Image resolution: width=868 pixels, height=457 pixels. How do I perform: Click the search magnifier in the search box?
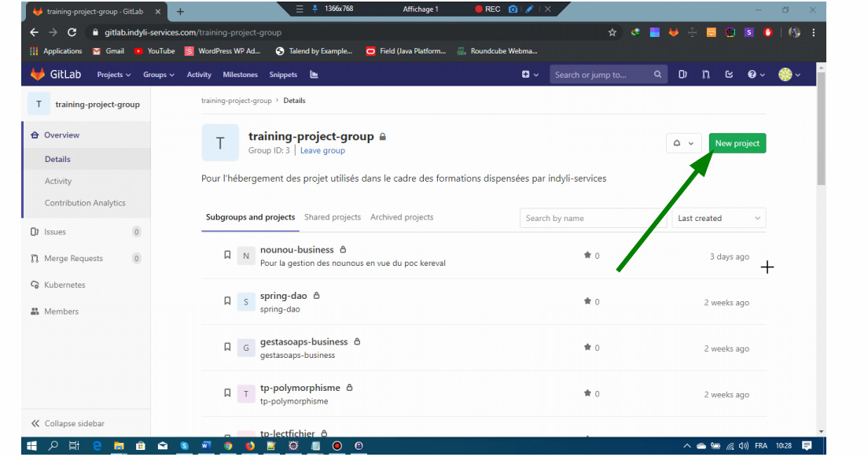coord(657,74)
